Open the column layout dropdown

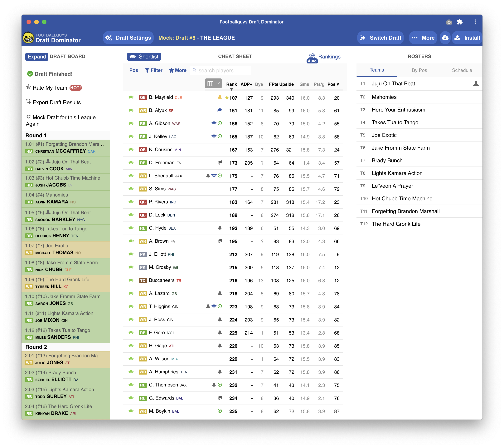point(213,83)
